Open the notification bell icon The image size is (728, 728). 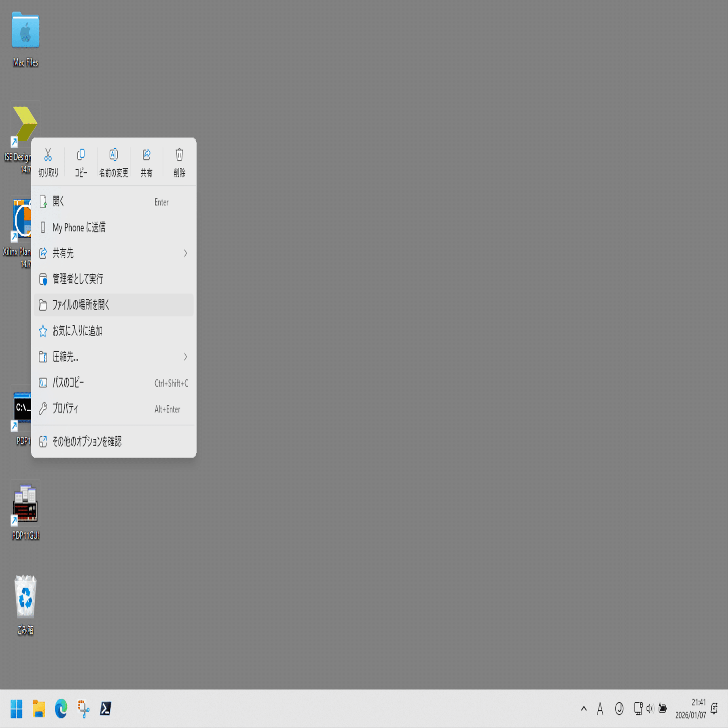click(x=714, y=709)
